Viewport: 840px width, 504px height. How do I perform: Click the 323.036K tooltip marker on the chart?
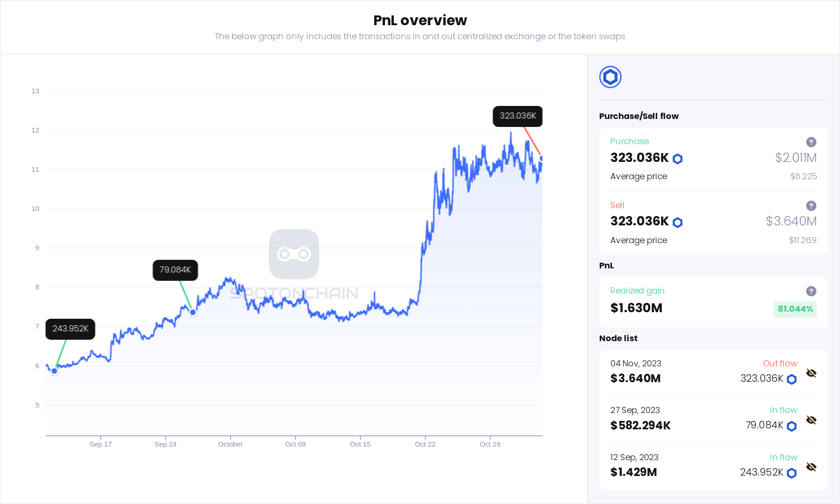517,116
